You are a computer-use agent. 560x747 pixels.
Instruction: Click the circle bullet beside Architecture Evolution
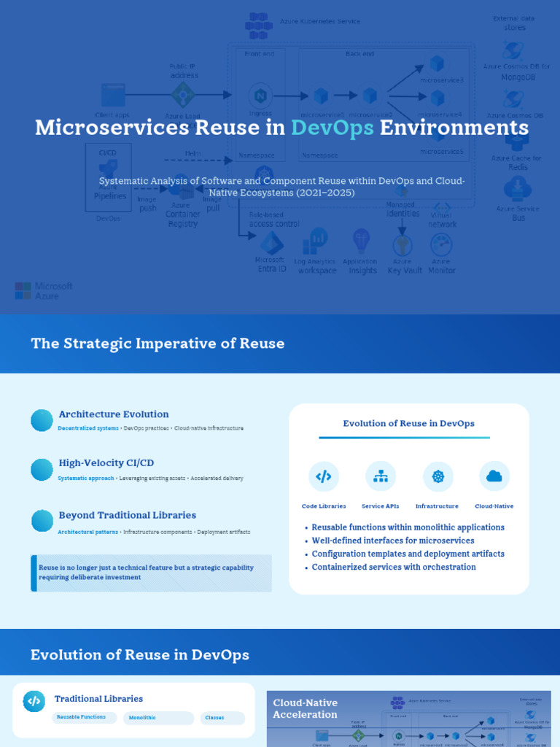click(42, 421)
